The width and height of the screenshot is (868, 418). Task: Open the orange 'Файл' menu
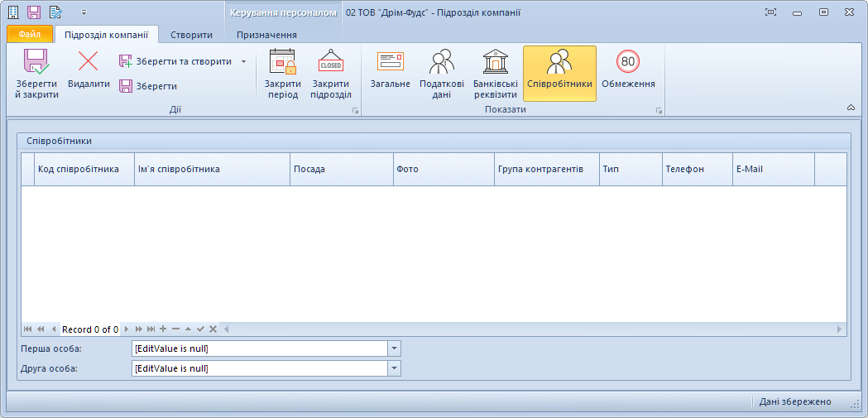pos(30,35)
